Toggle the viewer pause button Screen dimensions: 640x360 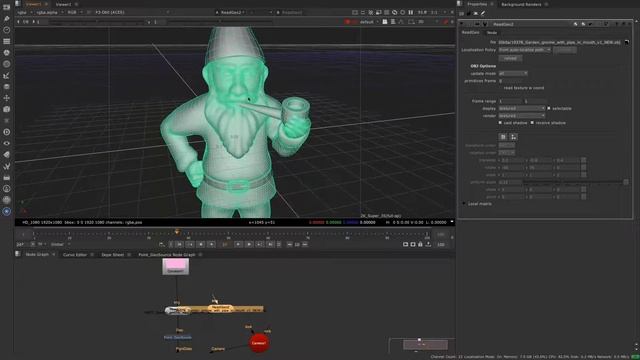point(411,12)
